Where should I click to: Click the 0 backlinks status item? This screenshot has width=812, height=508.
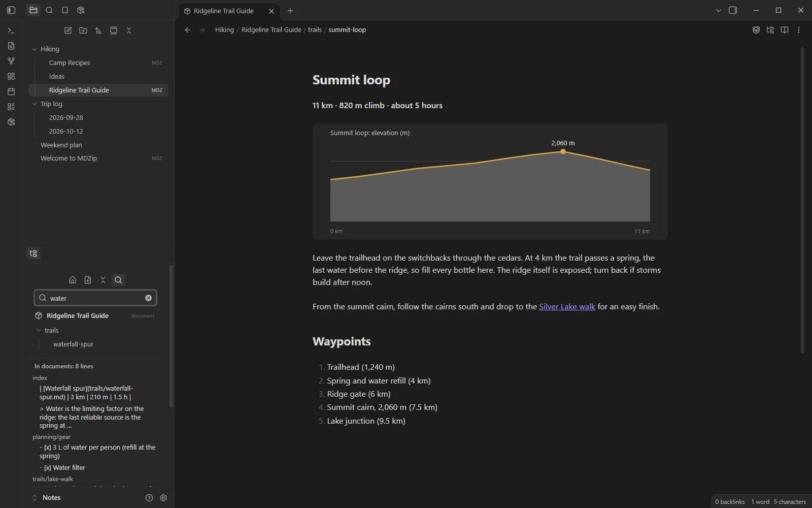(x=730, y=502)
